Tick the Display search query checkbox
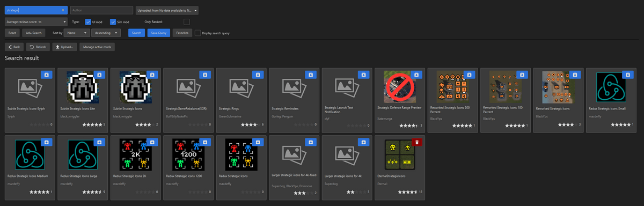 (198, 33)
